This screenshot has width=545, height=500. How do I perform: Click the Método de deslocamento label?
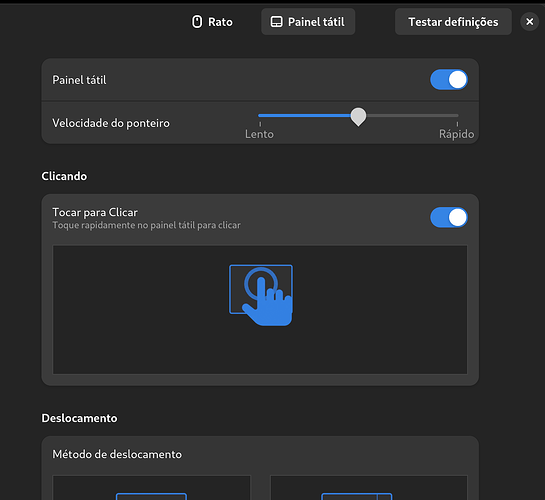tap(117, 454)
